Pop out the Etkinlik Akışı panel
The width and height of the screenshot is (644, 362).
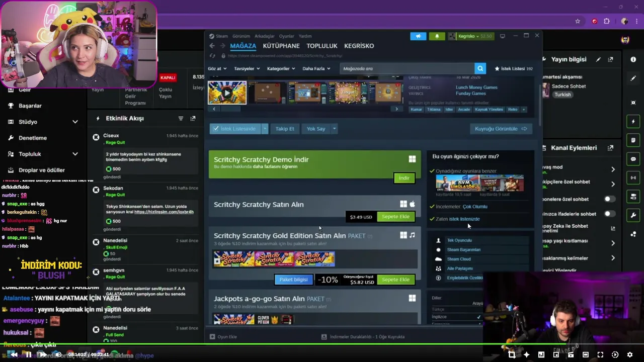pos(193,118)
